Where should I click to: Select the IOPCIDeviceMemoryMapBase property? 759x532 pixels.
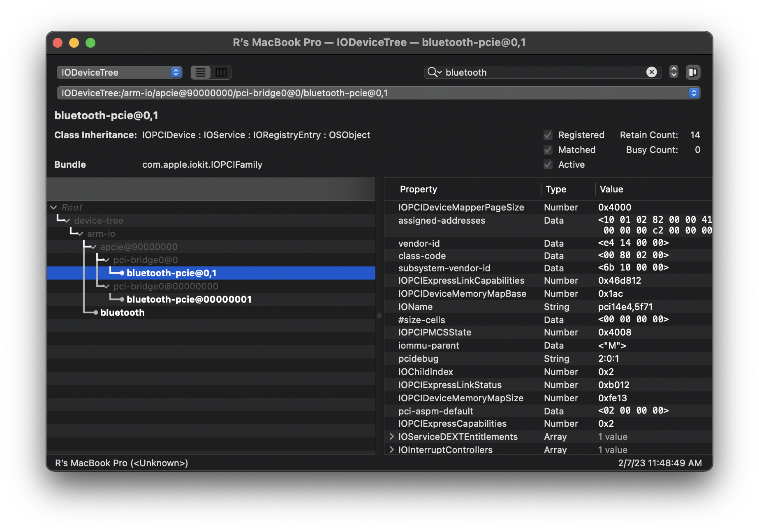coord(548,294)
